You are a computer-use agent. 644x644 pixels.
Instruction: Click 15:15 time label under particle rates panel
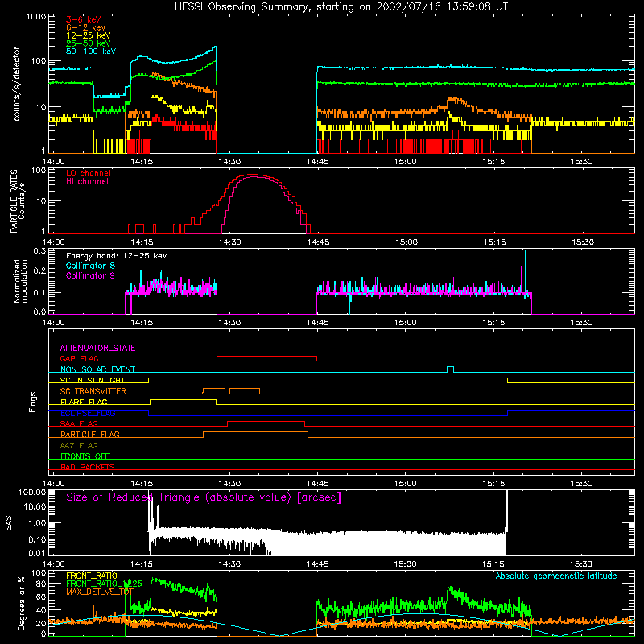(494, 242)
